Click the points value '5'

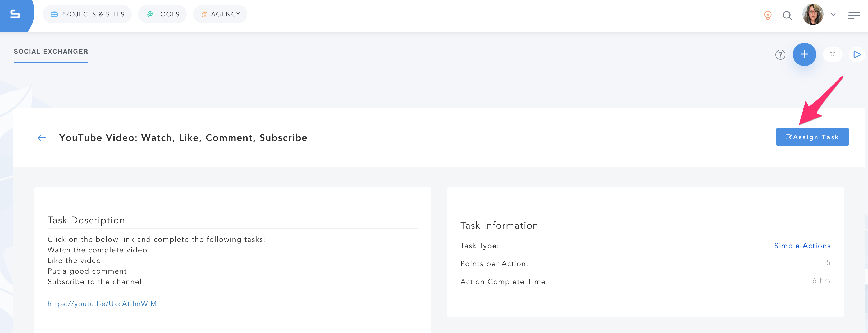828,263
